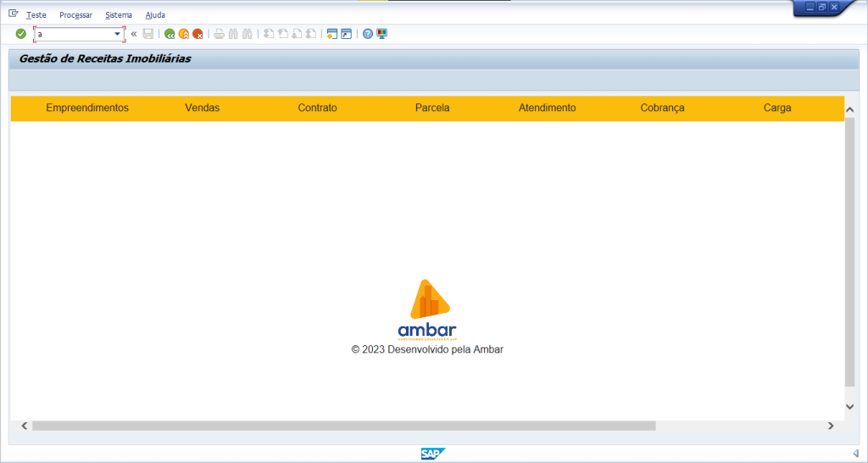Open the Processar menu

pos(75,15)
